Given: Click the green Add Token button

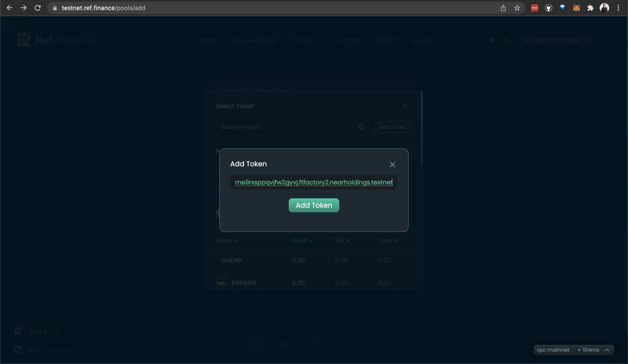Looking at the screenshot, I should 314,205.
